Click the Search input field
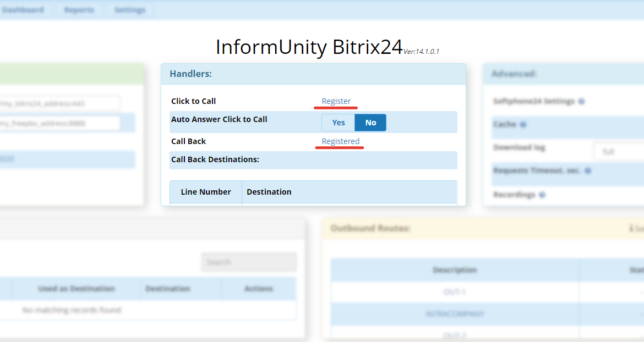 (x=249, y=262)
